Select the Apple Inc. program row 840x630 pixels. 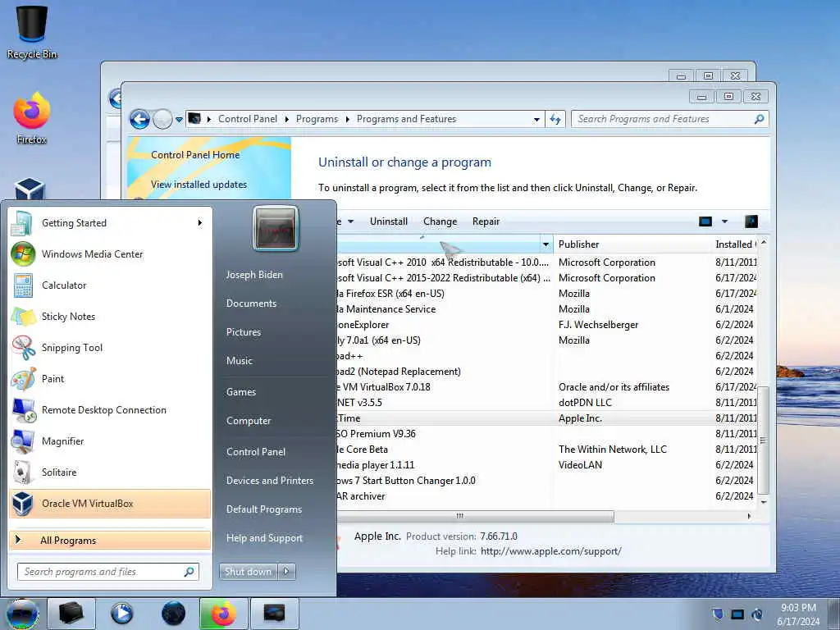[x=546, y=418]
